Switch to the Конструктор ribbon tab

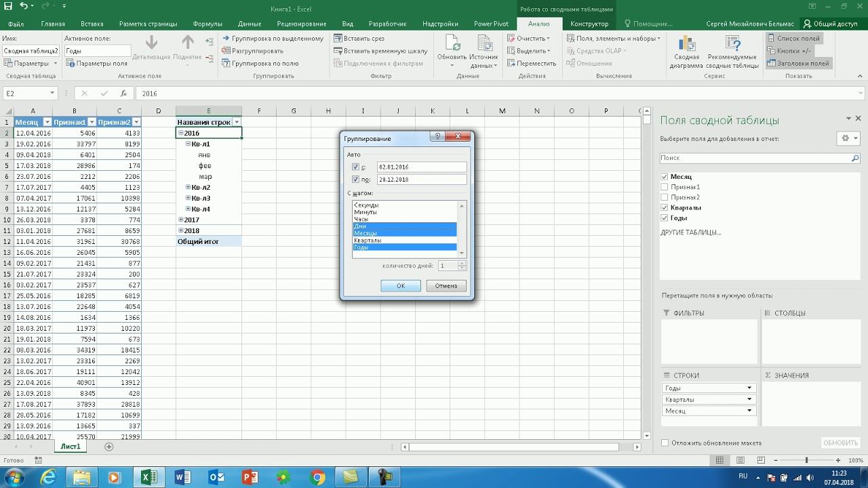589,24
